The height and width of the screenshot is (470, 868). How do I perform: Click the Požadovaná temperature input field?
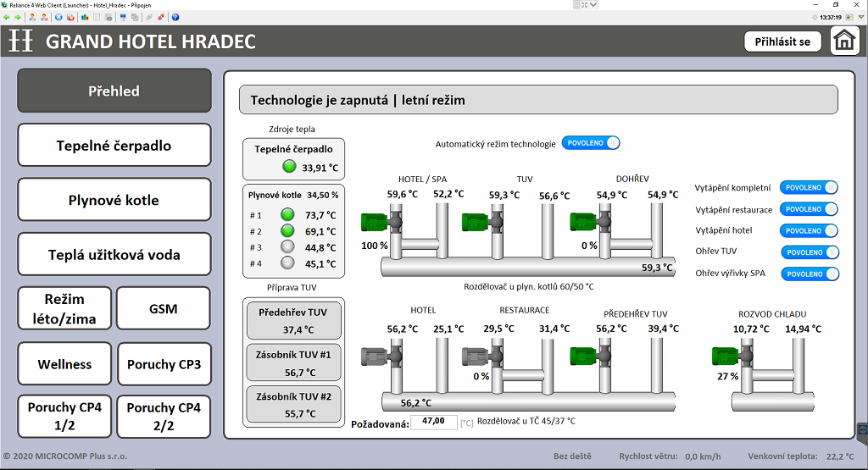pyautogui.click(x=434, y=422)
